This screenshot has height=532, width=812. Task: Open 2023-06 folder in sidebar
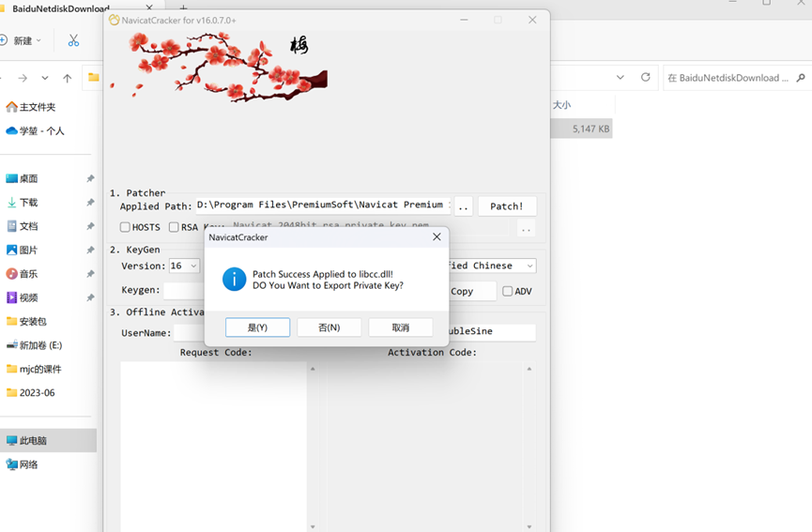[x=30, y=393]
